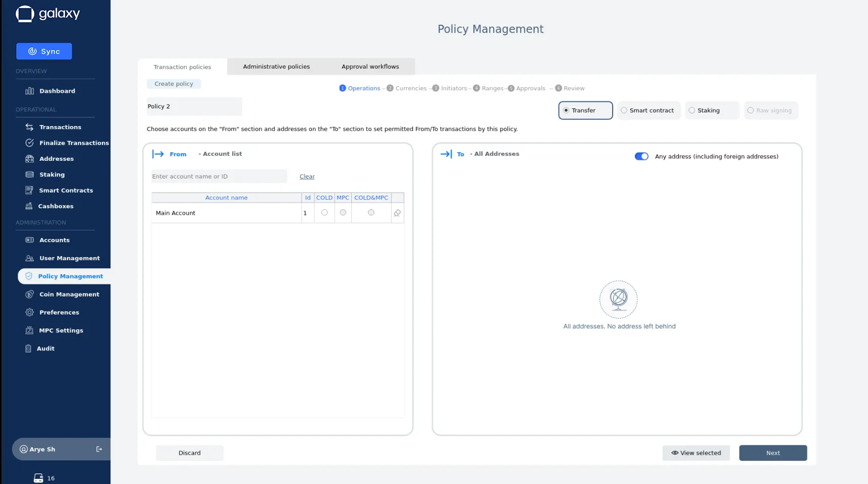Open the Approval workflows tab
The width and height of the screenshot is (868, 484).
370,67
